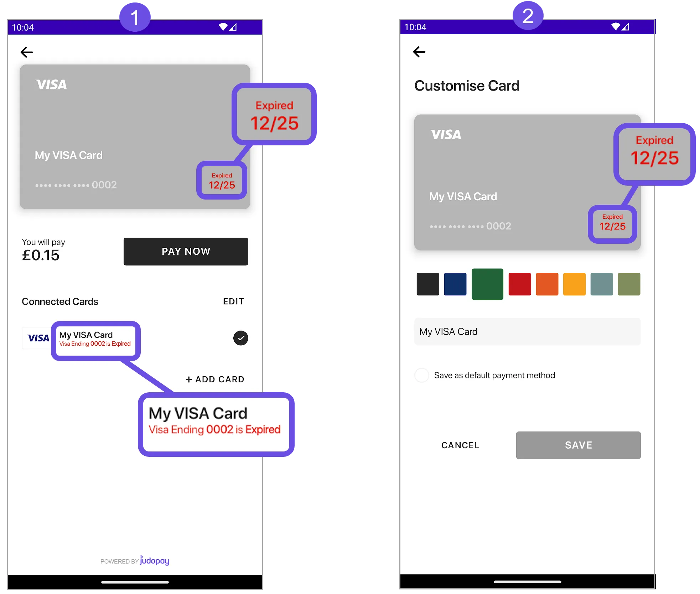
Task: Click EDIT next to Connected Cards
Action: pyautogui.click(x=233, y=301)
